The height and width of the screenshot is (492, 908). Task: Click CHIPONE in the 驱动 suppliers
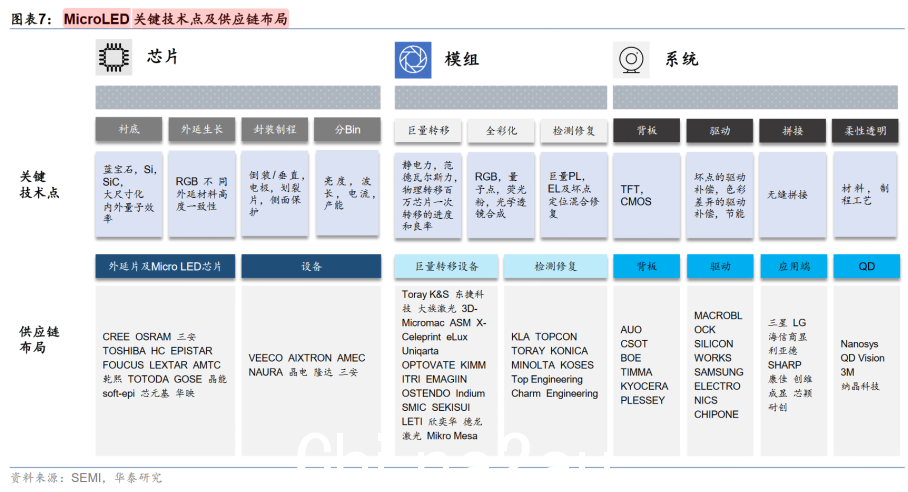716,415
